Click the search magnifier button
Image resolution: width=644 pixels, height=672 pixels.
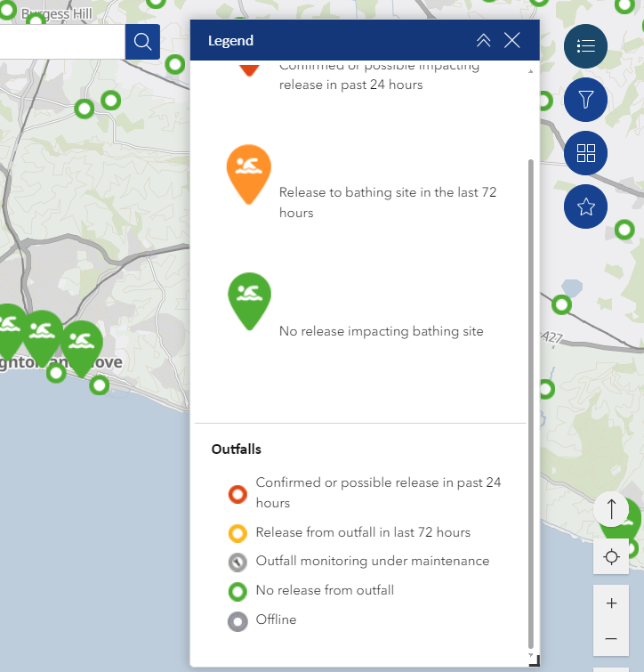click(x=142, y=41)
